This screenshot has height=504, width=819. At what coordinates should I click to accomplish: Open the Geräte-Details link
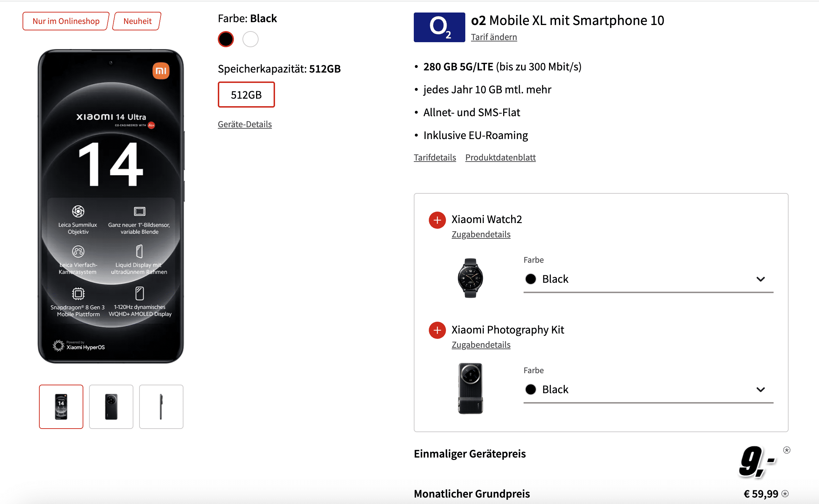[x=245, y=124]
